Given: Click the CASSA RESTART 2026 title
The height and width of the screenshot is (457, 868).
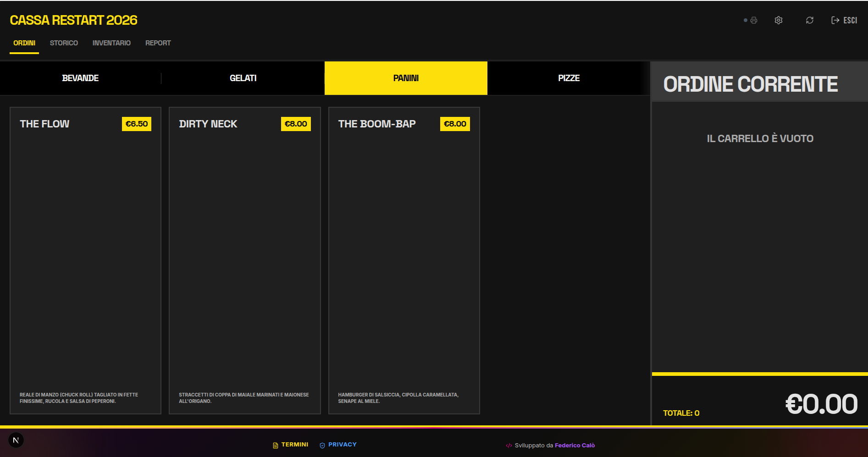Looking at the screenshot, I should point(73,20).
